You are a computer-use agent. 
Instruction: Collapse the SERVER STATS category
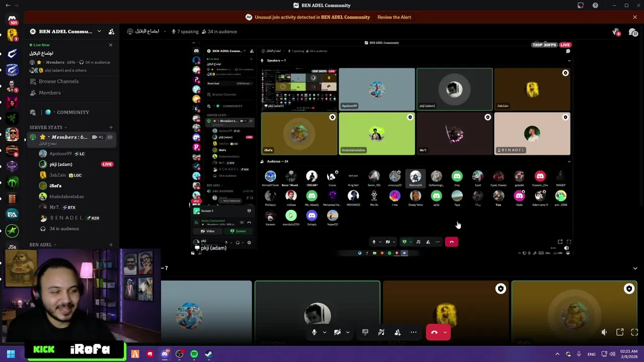[x=48, y=127]
